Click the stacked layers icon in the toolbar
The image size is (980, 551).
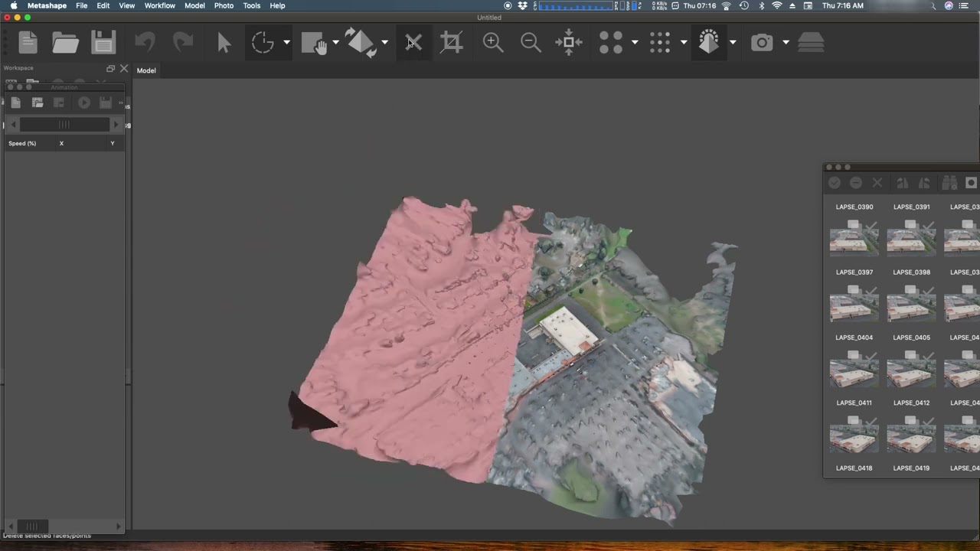pyautogui.click(x=811, y=43)
